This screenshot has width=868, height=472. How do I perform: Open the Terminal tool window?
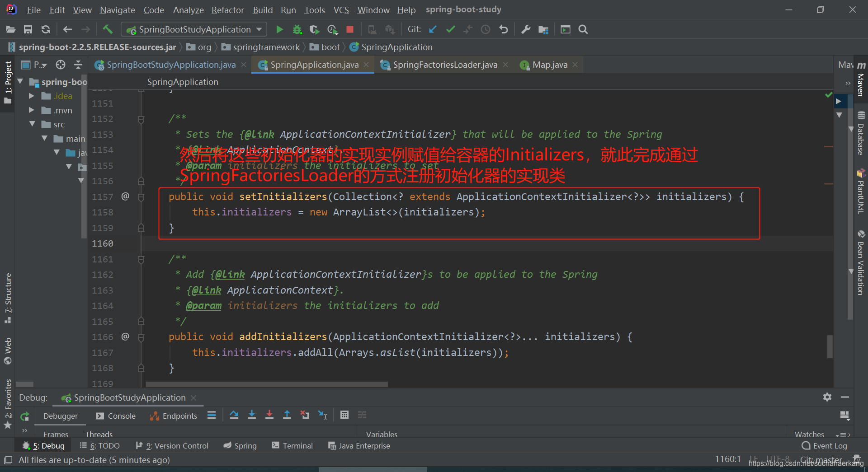[292, 446]
